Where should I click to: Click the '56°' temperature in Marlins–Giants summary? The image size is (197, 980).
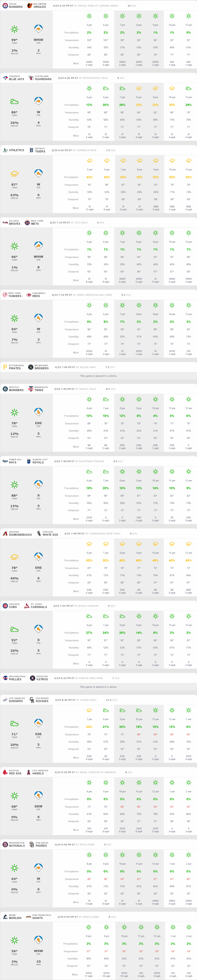tap(15, 951)
